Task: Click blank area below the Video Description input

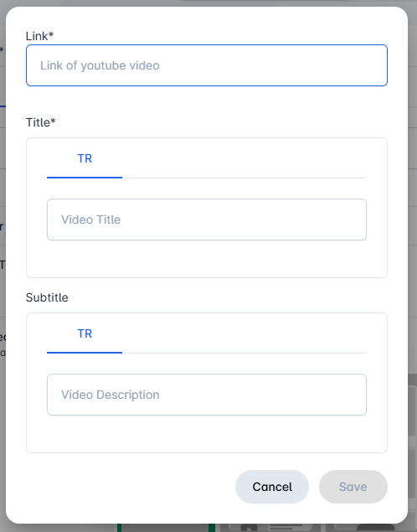Action: 207,434
